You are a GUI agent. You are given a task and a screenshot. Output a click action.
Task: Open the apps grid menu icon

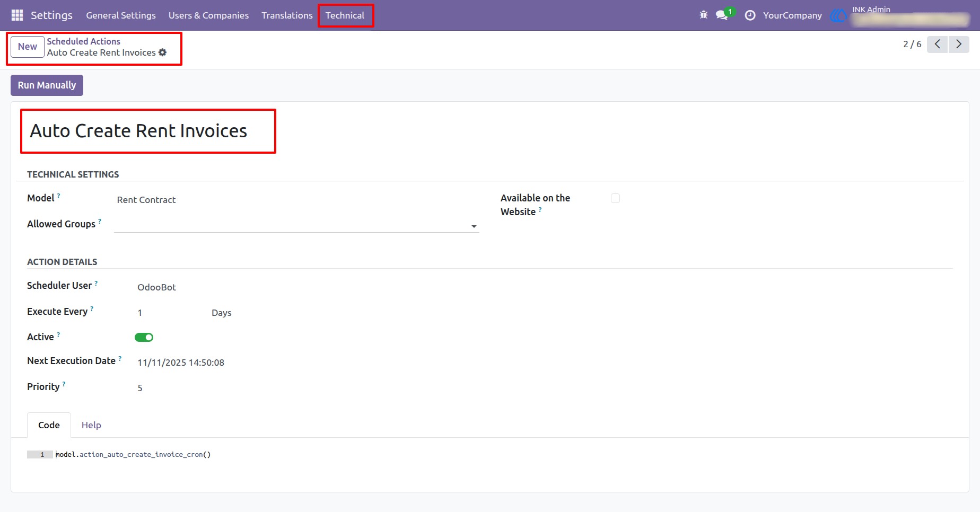pyautogui.click(x=17, y=15)
